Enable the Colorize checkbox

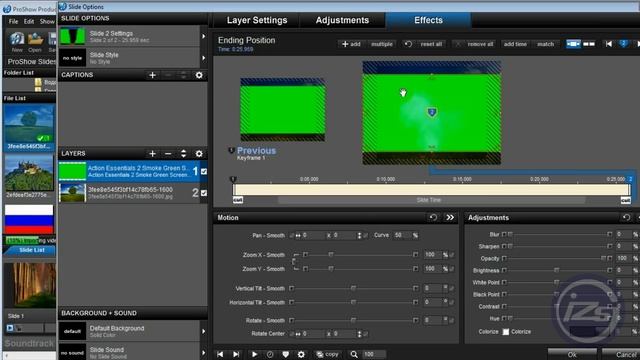(506, 332)
